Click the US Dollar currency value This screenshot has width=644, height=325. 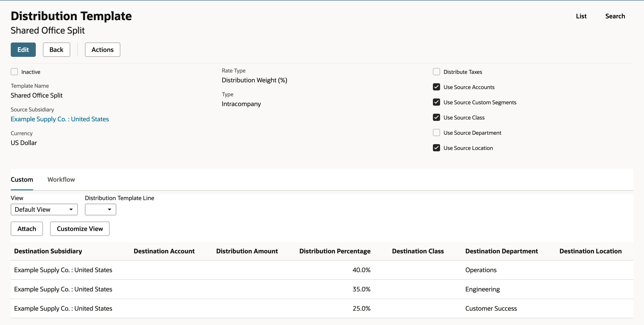24,143
